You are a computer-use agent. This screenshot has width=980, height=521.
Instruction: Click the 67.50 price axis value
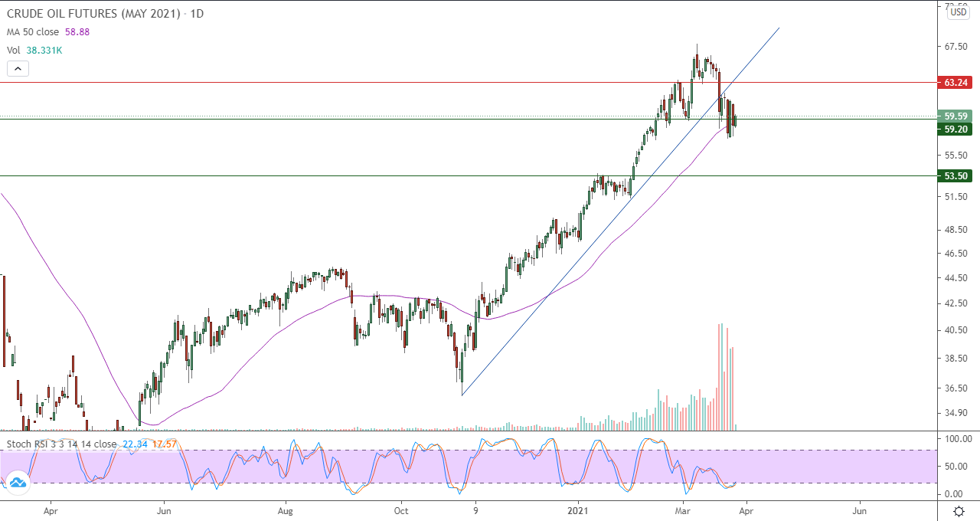click(x=957, y=47)
